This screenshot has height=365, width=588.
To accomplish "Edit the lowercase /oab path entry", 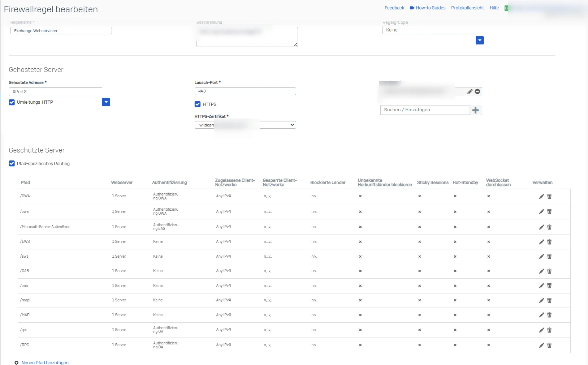I will click(x=541, y=286).
